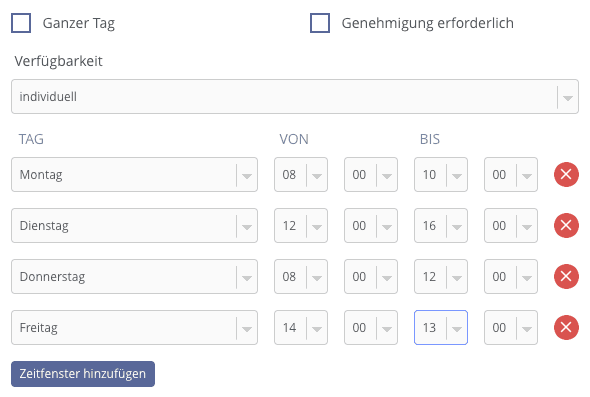Delete the Dienstag time slot
The image size is (590, 397).
point(566,225)
